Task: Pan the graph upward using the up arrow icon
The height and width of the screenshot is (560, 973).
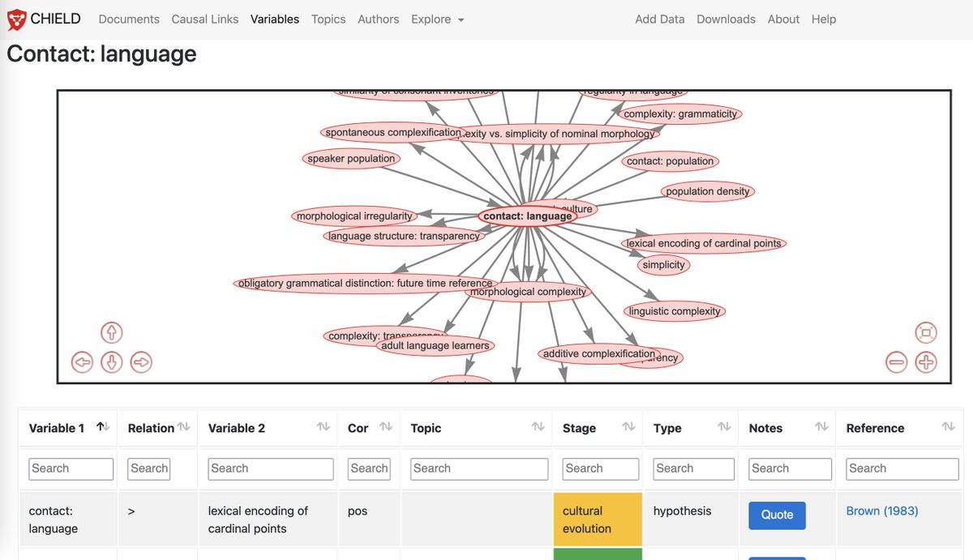Action: [111, 332]
